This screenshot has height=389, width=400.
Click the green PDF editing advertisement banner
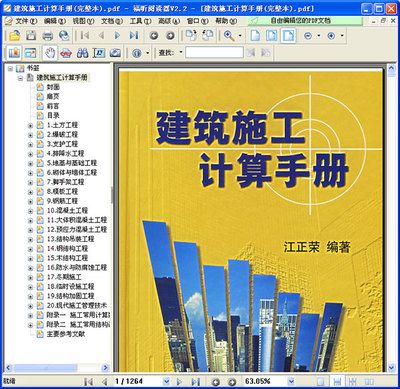pos(305,21)
